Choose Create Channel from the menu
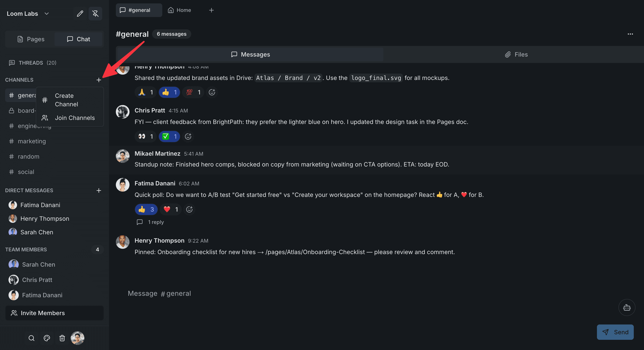The width and height of the screenshot is (644, 350). click(x=66, y=100)
